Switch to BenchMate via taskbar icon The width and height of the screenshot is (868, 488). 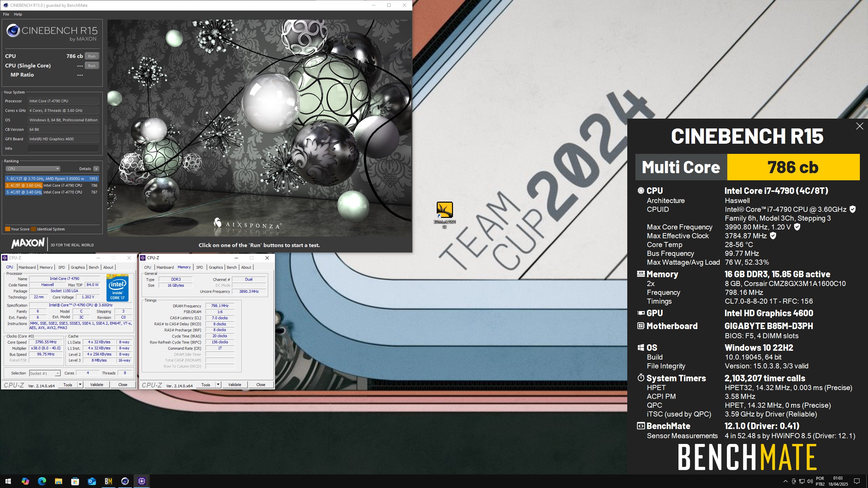click(108, 481)
